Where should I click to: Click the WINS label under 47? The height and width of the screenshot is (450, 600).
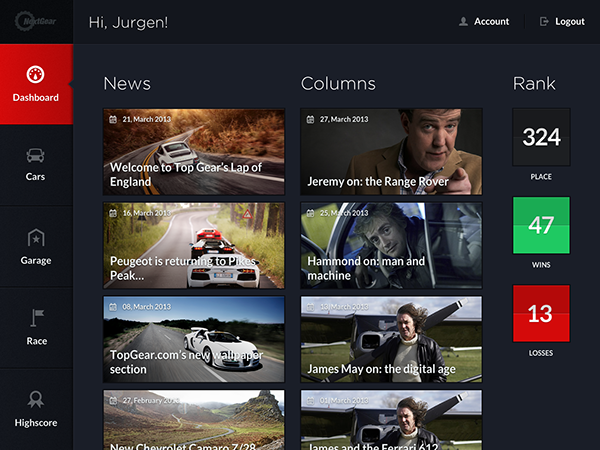[541, 265]
